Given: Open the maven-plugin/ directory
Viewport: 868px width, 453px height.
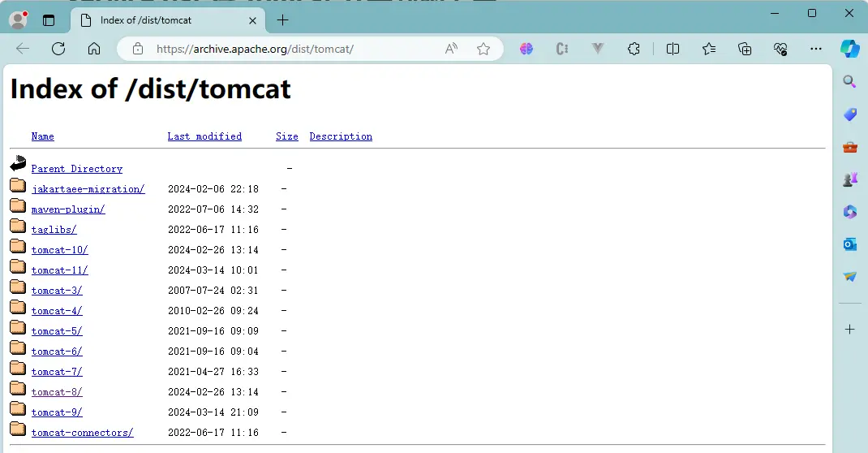Looking at the screenshot, I should [x=68, y=209].
